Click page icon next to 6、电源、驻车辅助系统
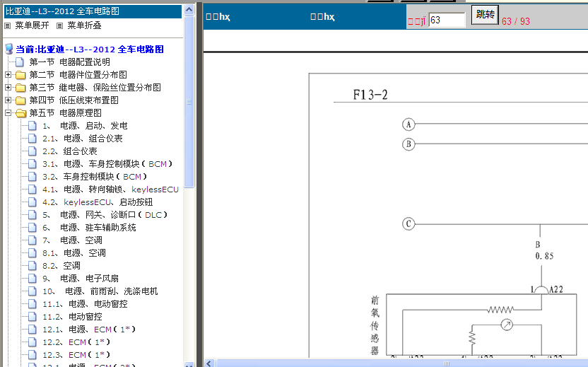The width and height of the screenshot is (588, 367). 33,228
